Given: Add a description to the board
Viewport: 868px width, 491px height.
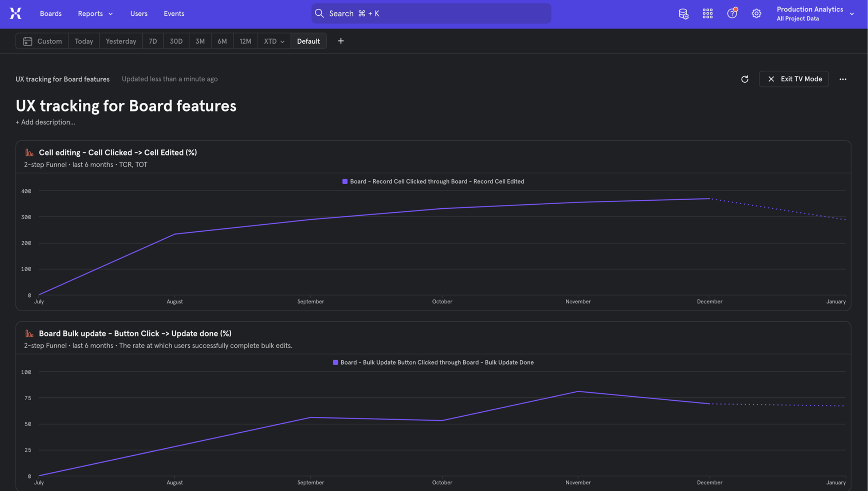Looking at the screenshot, I should 45,122.
